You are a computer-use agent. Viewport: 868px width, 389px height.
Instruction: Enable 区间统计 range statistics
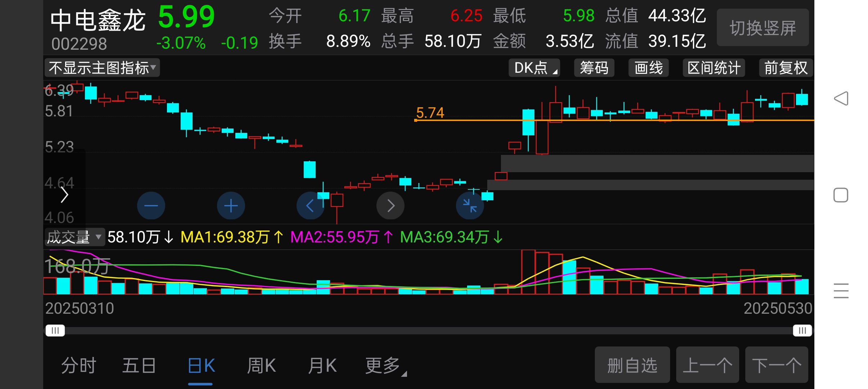click(714, 68)
